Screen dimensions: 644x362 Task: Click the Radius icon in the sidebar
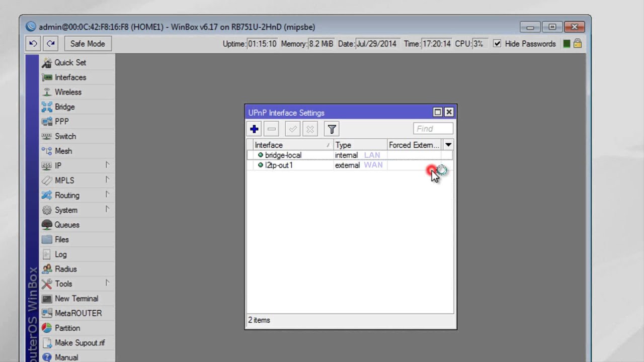47,269
